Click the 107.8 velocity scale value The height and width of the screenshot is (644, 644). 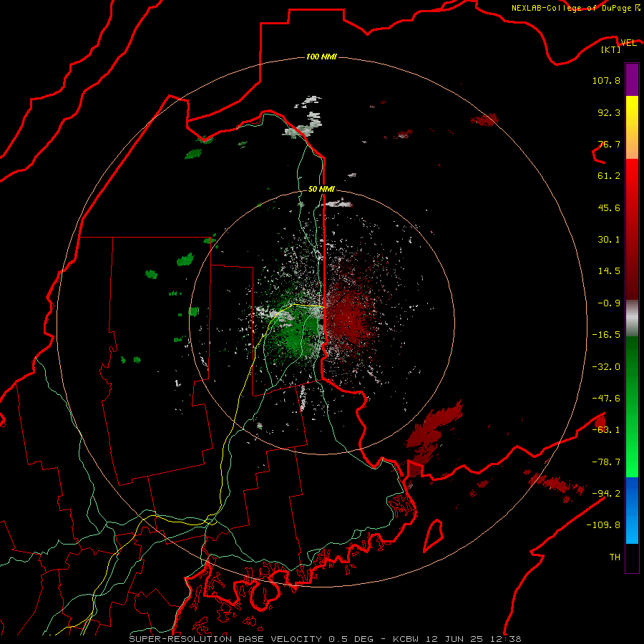[x=606, y=80]
